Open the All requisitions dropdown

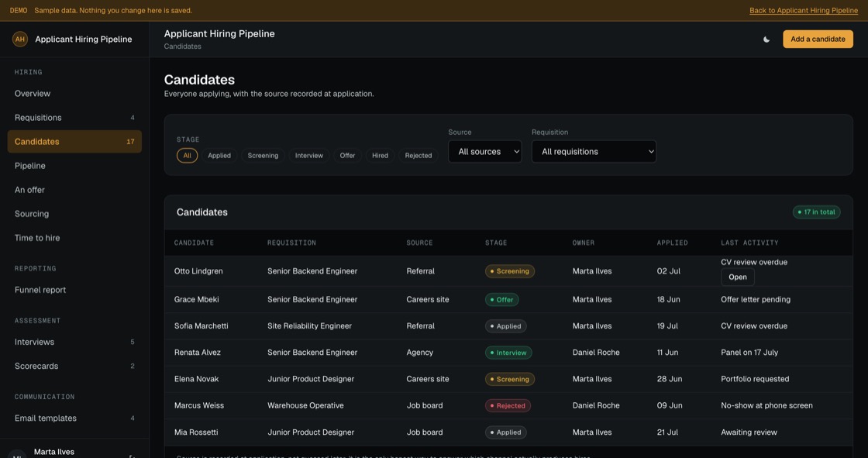[594, 152]
